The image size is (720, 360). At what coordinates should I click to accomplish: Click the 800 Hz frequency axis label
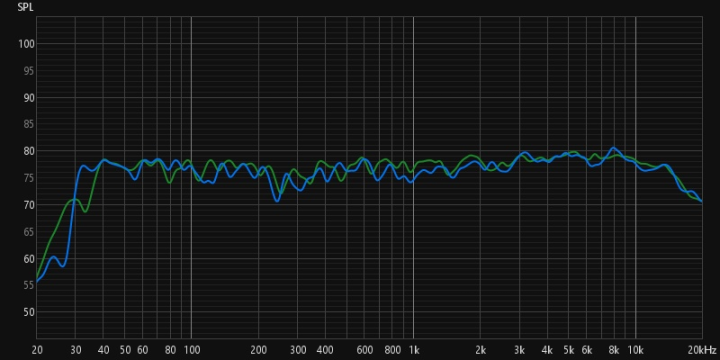393,350
